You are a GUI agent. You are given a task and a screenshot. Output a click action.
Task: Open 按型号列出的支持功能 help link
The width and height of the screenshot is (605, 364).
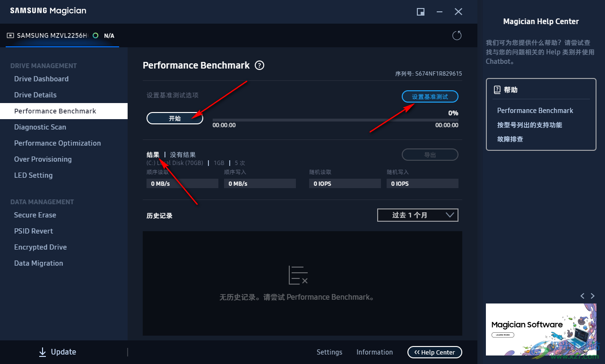pos(529,125)
